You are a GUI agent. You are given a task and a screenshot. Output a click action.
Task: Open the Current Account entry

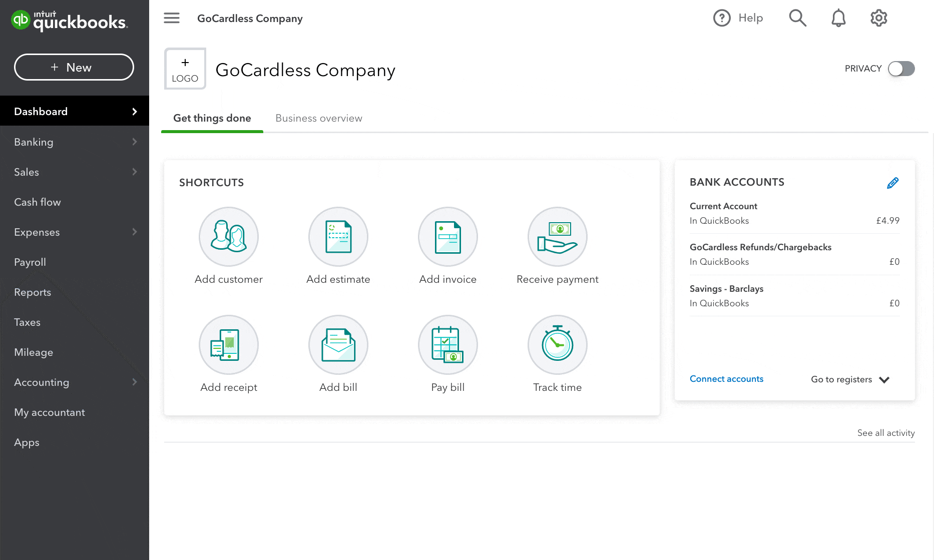point(794,213)
